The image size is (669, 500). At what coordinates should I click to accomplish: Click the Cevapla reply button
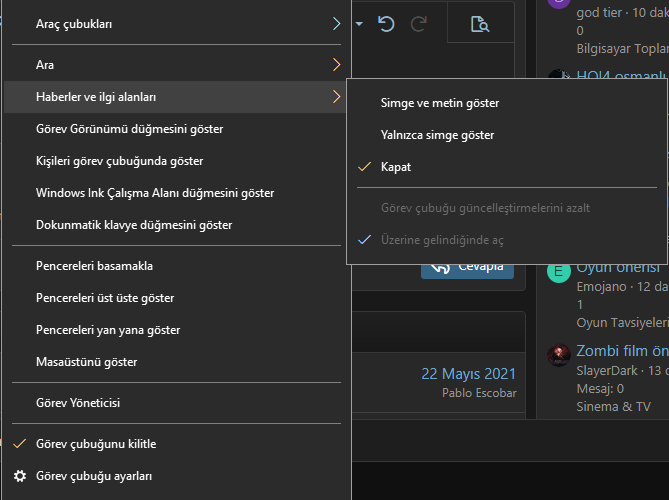467,271
